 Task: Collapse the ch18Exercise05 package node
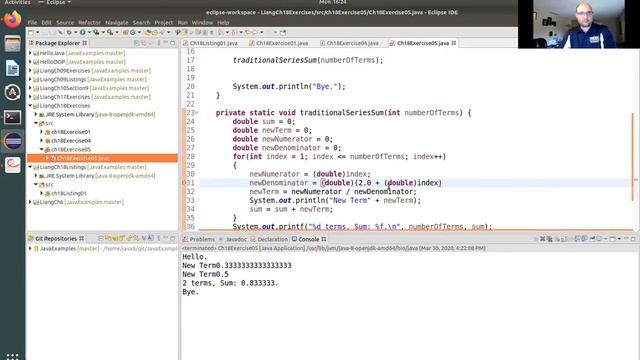coord(42,149)
